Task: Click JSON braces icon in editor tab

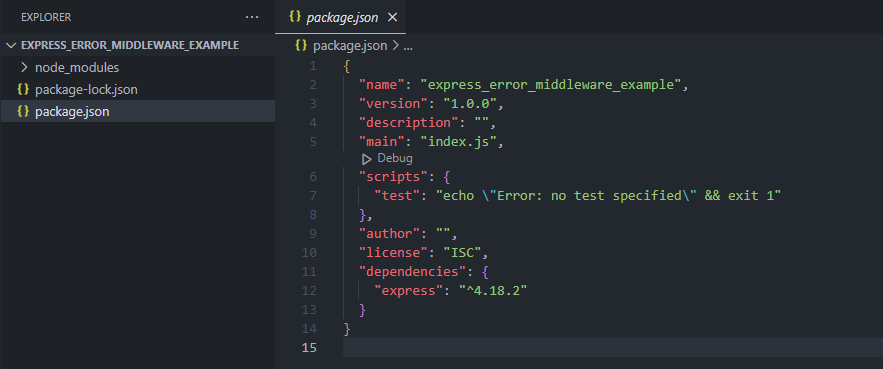Action: pos(295,17)
